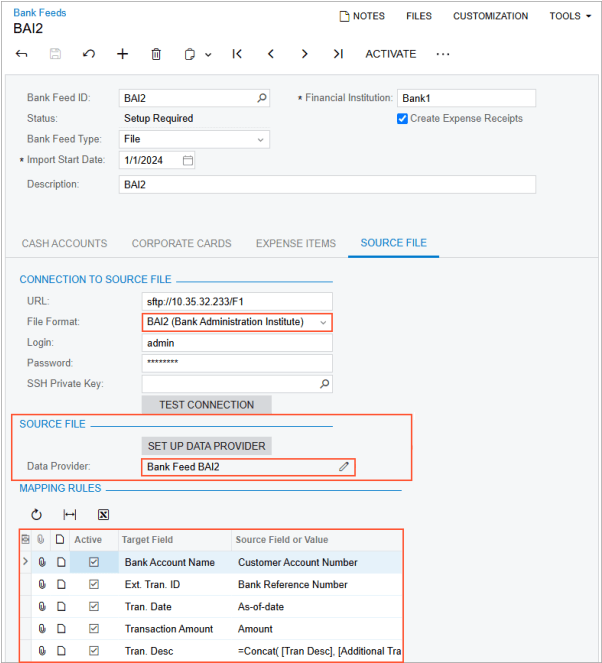Switch to the Cash Accounts tab
The width and height of the screenshot is (602, 663).
coord(64,243)
